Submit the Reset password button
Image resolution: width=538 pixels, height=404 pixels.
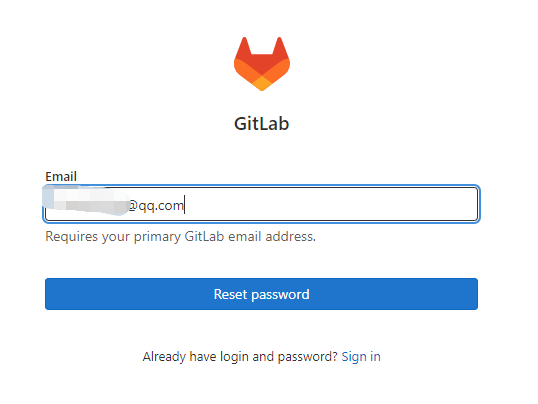pos(261,294)
